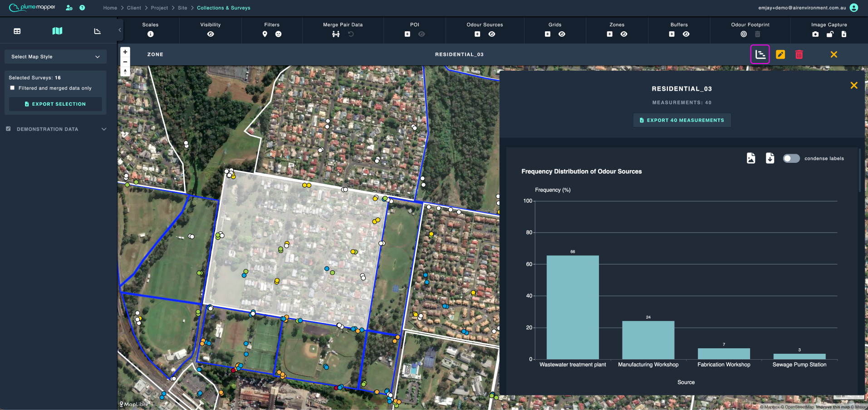Image resolution: width=868 pixels, height=410 pixels.
Task: Click the face filter icon under Filters
Action: tap(279, 34)
